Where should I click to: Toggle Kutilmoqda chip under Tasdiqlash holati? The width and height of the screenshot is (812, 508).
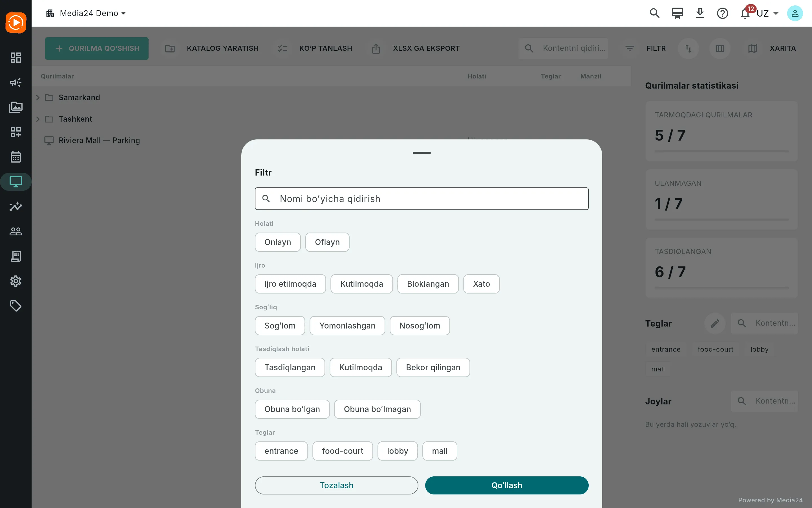(361, 367)
